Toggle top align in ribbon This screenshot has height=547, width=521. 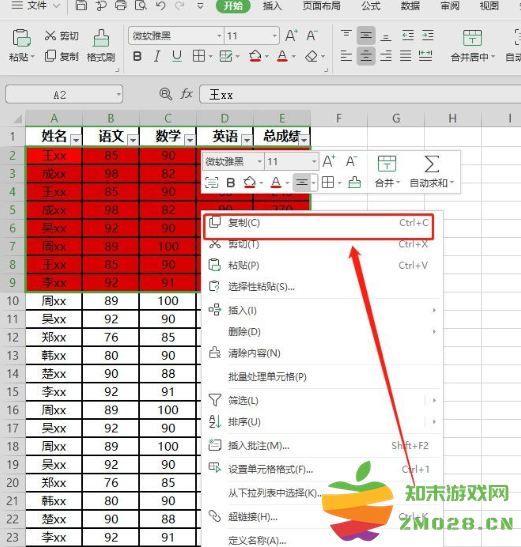pyautogui.click(x=346, y=35)
